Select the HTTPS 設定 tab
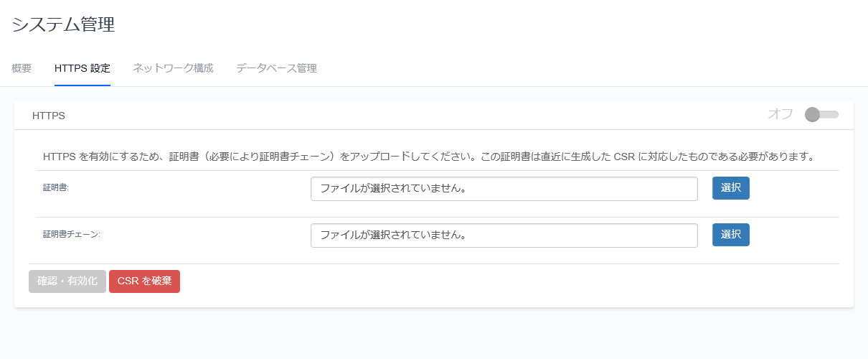 click(x=82, y=68)
